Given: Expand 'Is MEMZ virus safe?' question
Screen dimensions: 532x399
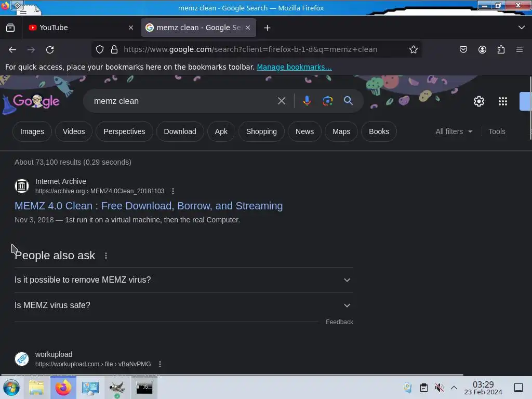Looking at the screenshot, I should point(184,305).
